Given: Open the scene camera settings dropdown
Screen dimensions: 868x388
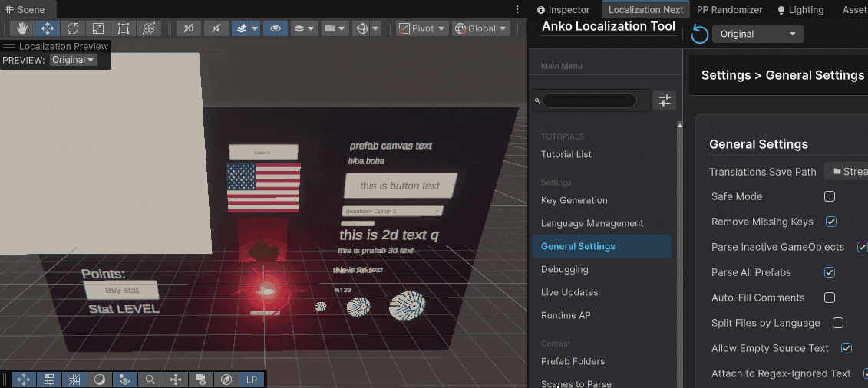Looking at the screenshot, I should point(335,28).
